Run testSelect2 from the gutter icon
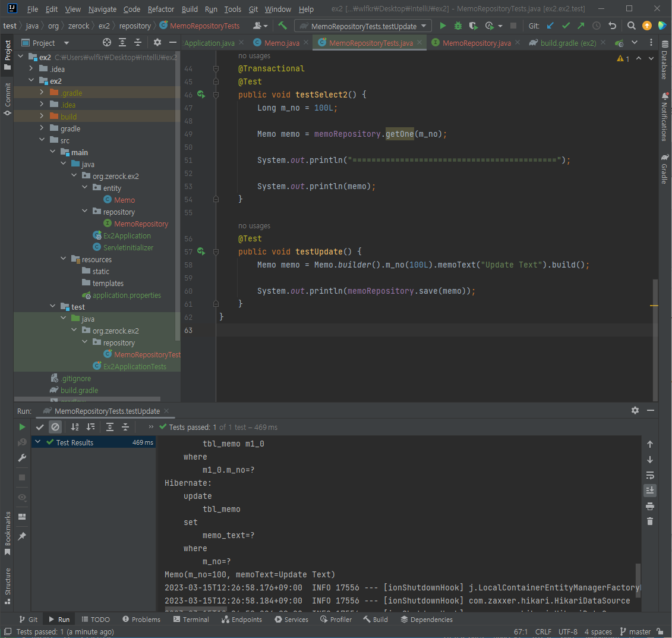 point(201,95)
